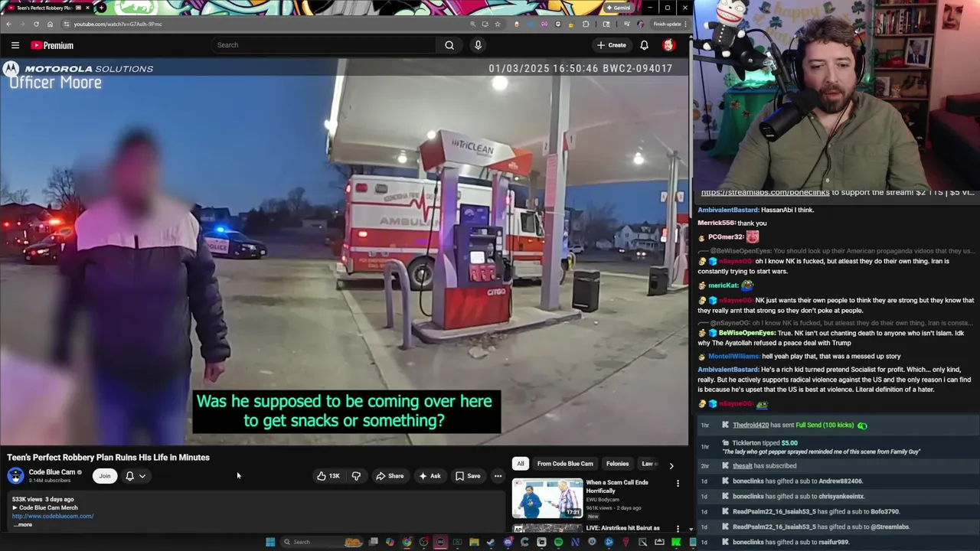Dislike the video
Image resolution: width=980 pixels, height=551 pixels.
[x=356, y=476]
